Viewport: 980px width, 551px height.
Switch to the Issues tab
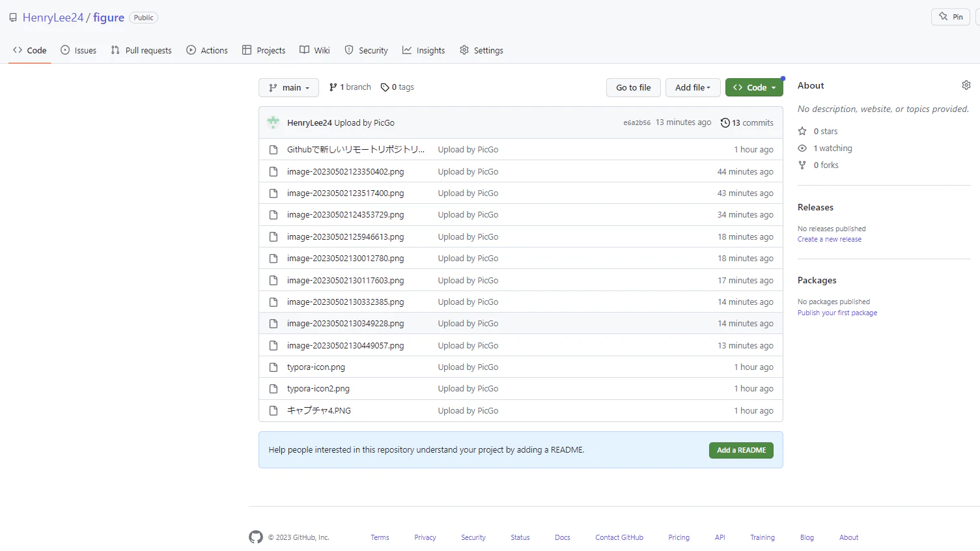tap(78, 50)
